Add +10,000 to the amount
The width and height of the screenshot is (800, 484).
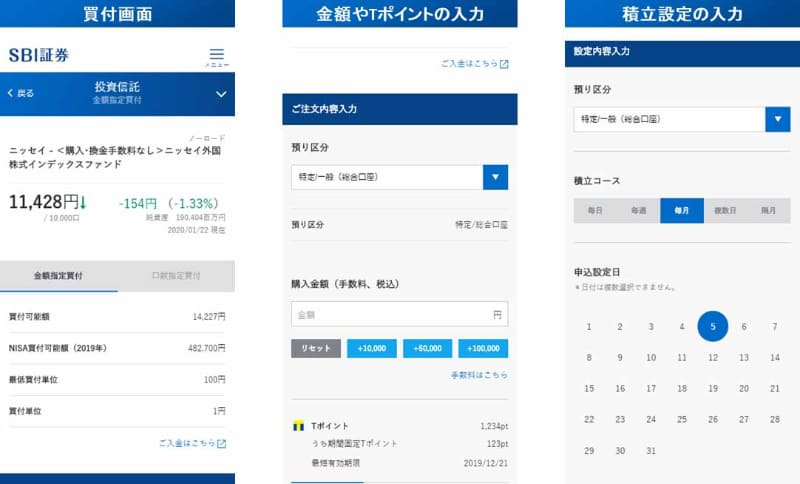click(x=372, y=348)
